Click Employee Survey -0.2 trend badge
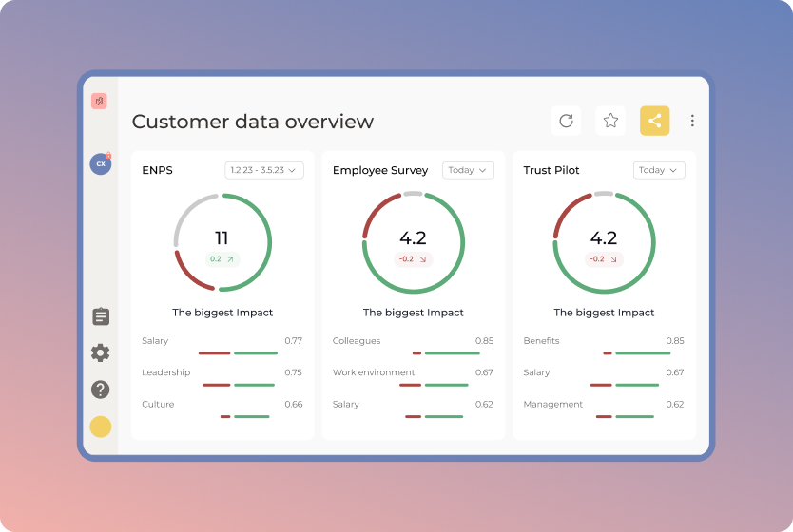The image size is (793, 532). coord(413,259)
